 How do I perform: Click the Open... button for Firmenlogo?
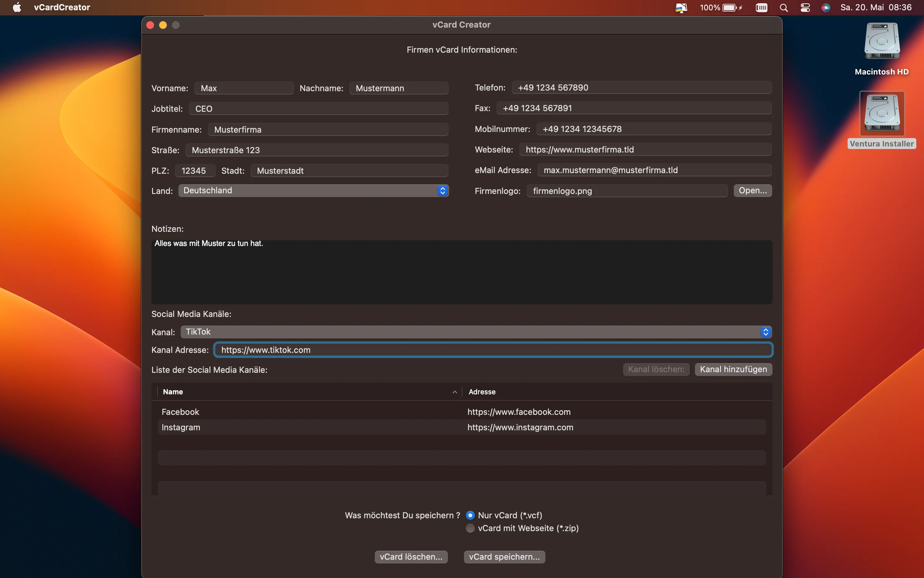point(753,190)
